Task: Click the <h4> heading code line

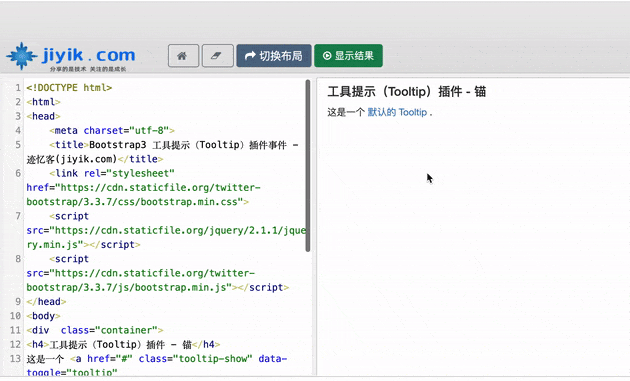Action: [x=123, y=344]
